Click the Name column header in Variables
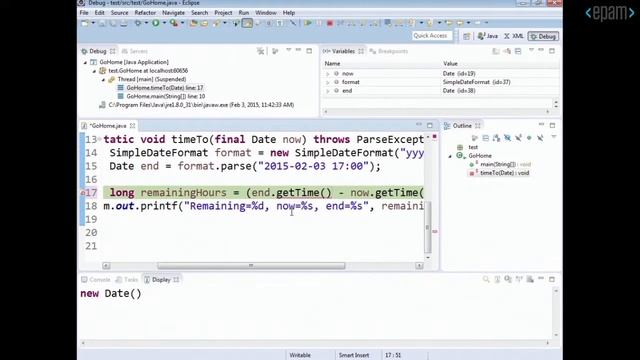Screen dimensions: 640x360 coord(332,64)
